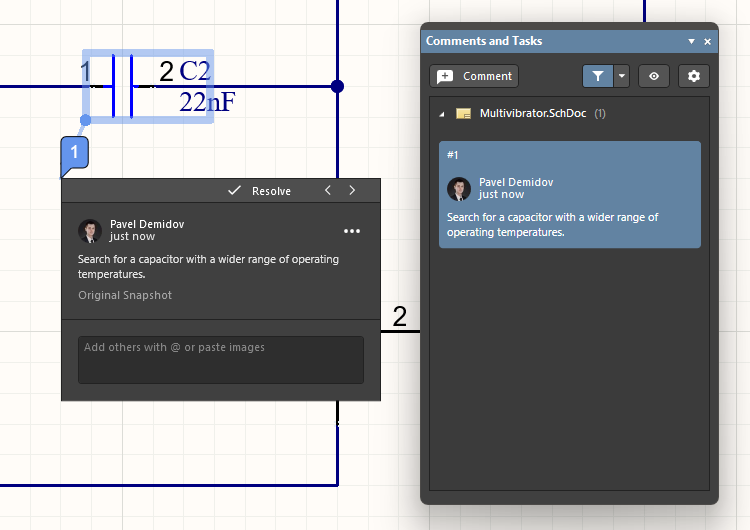This screenshot has height=530, width=750.
Task: Click the C2 designator text
Action: (195, 71)
